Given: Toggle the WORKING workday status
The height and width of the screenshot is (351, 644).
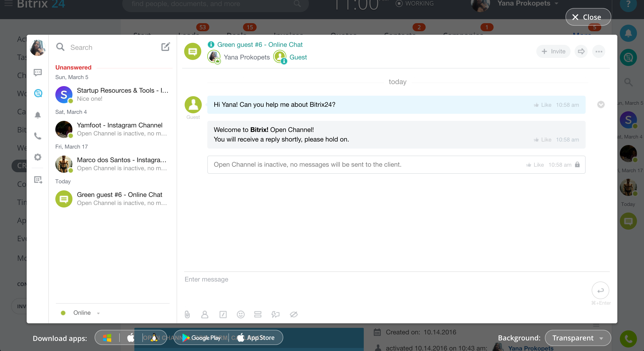Looking at the screenshot, I should pos(415,4).
